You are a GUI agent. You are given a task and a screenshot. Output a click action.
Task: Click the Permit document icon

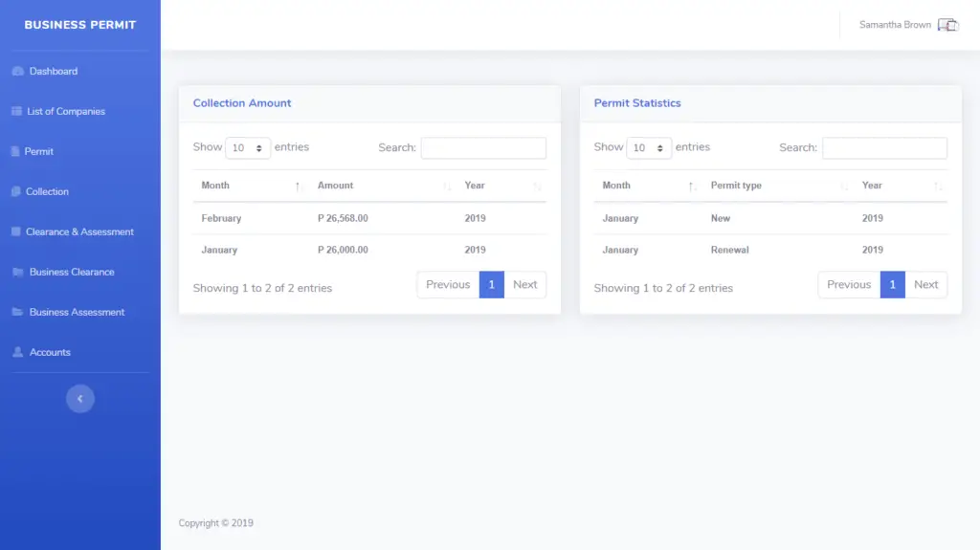pyautogui.click(x=15, y=152)
